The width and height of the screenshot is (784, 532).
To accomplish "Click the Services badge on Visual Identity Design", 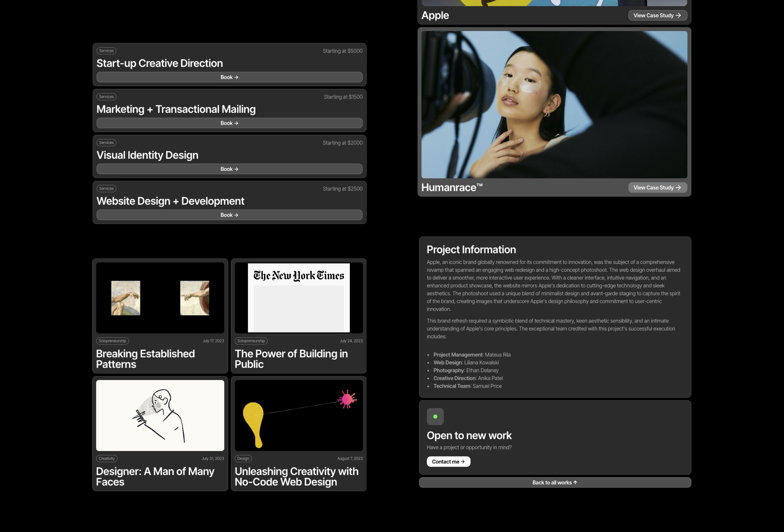I will click(x=106, y=142).
